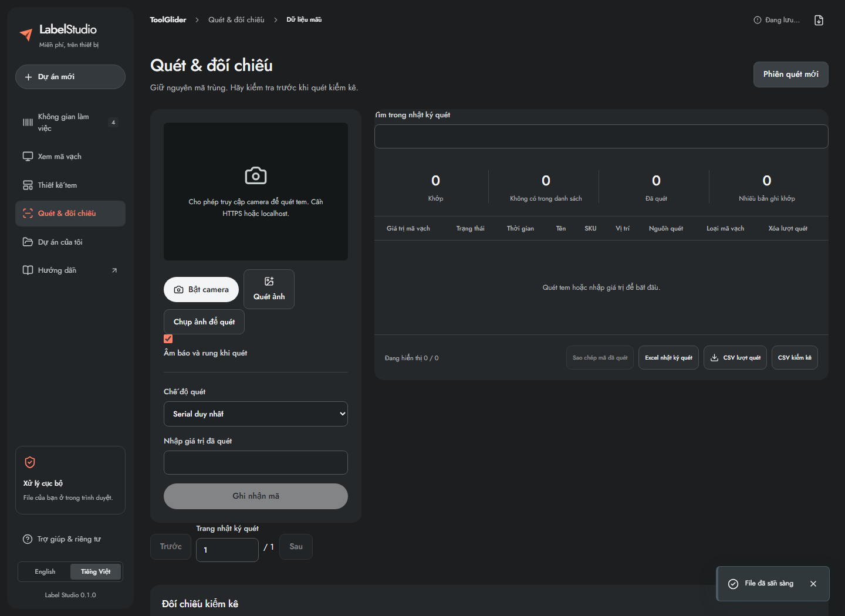Click the help circle icon beside Trợ giúp & riêng tư

[28, 539]
